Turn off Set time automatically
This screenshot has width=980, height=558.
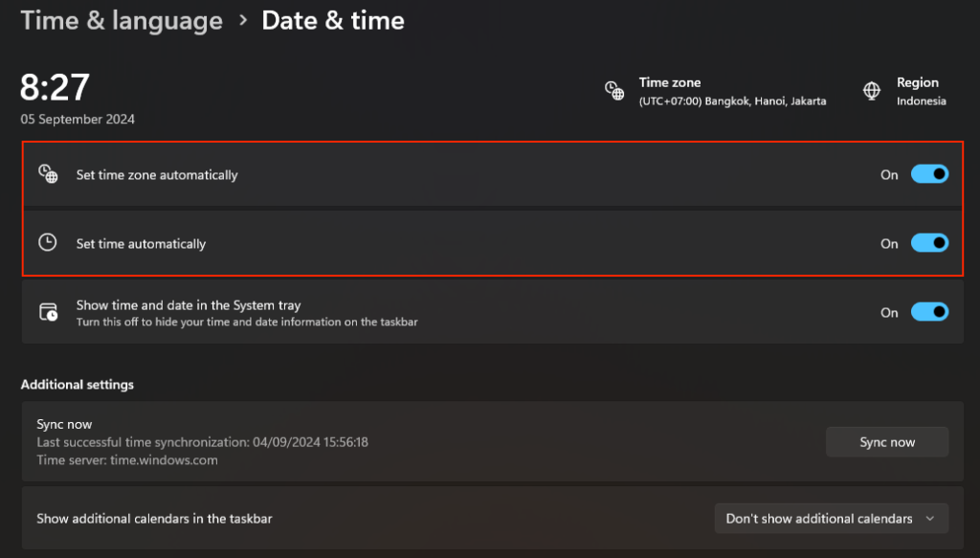928,243
